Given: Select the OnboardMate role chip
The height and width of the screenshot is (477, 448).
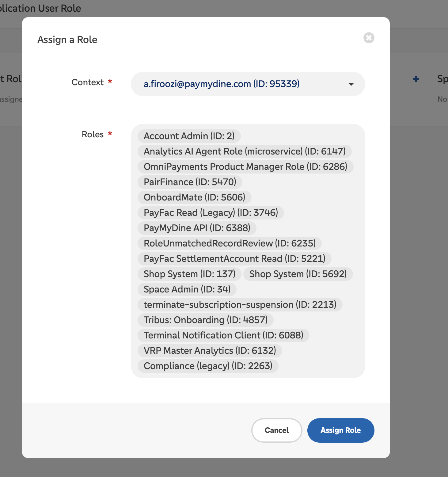Looking at the screenshot, I should click(x=195, y=197).
